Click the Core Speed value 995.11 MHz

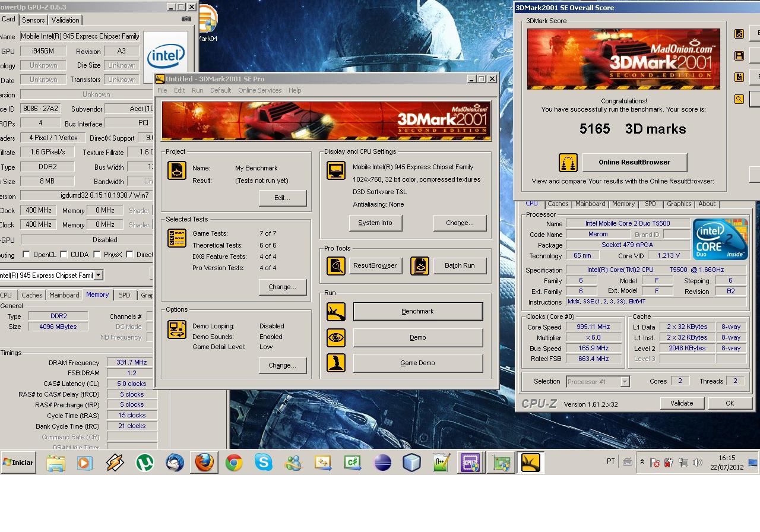(593, 327)
